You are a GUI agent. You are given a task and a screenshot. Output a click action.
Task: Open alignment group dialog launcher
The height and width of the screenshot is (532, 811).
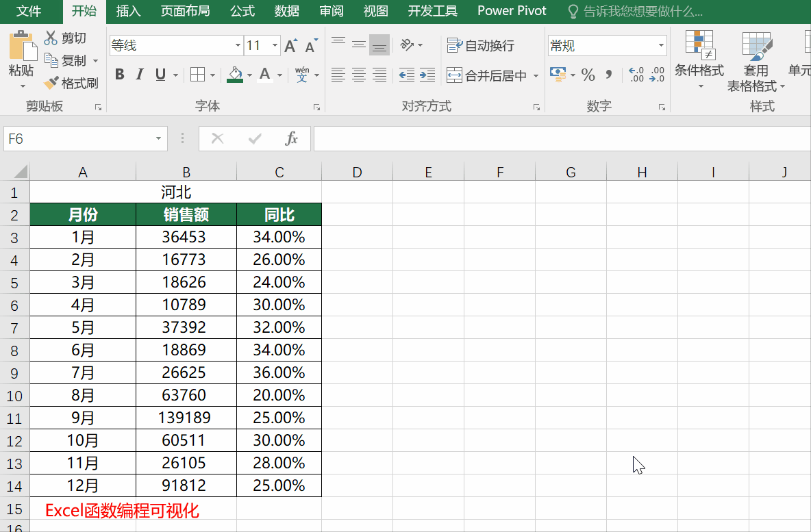[536, 107]
